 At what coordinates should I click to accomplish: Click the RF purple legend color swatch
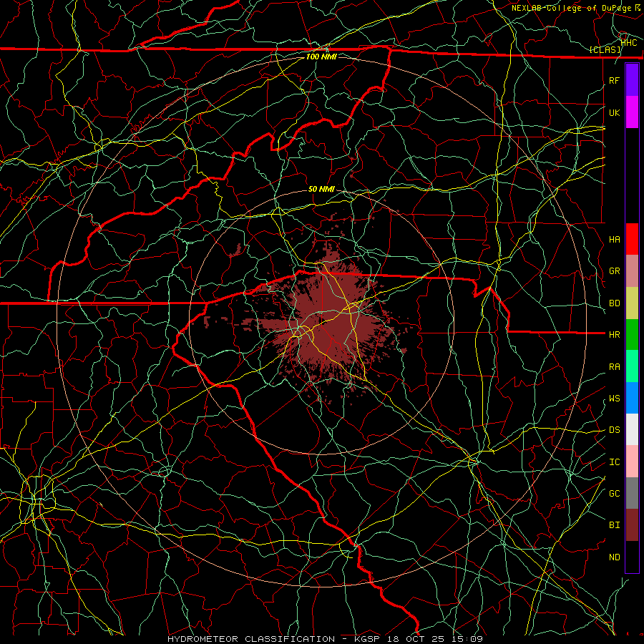632,80
